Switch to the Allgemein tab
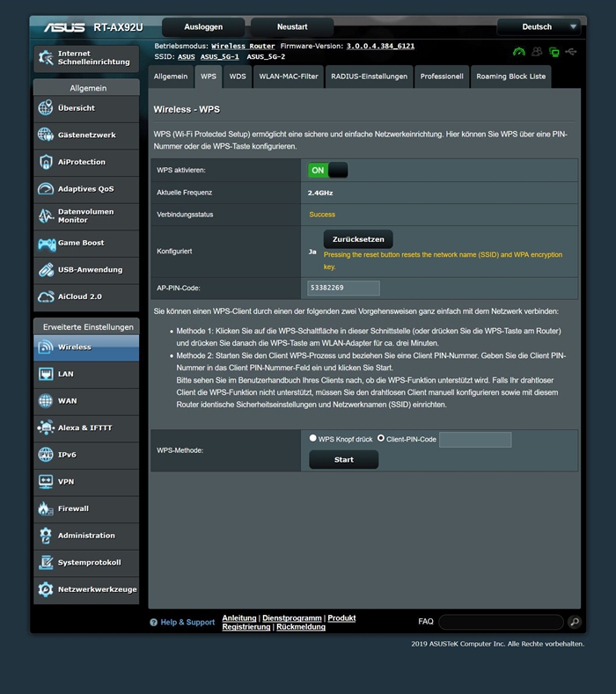This screenshot has height=694, width=616. [x=171, y=77]
